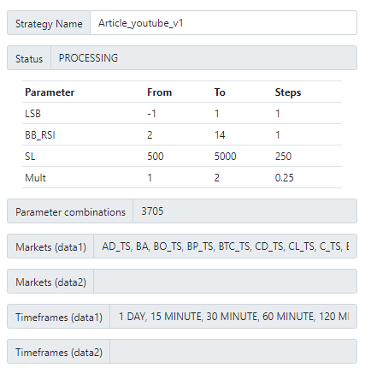Select the Timeframes (data1) field
The image size is (372, 374).
pyautogui.click(x=233, y=316)
